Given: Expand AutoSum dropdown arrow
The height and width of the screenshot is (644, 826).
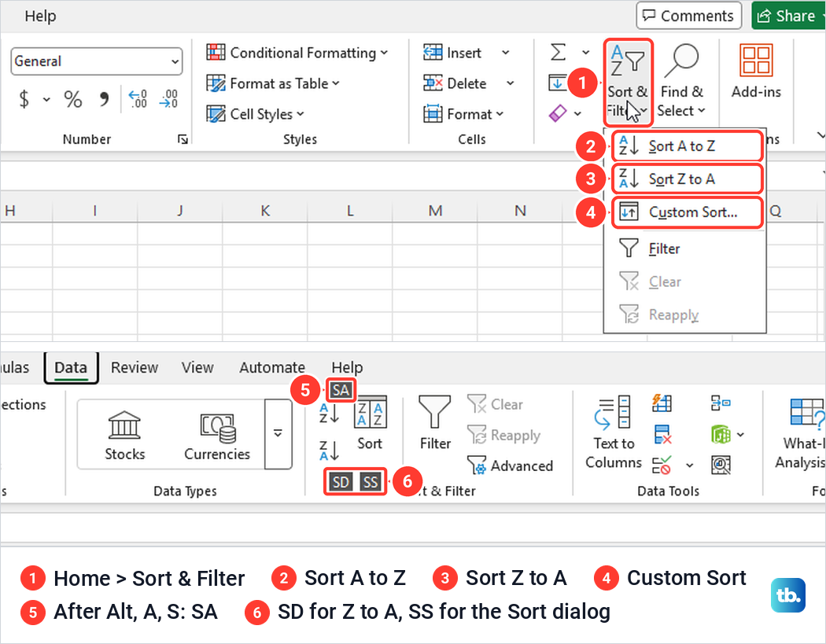Looking at the screenshot, I should (x=585, y=52).
